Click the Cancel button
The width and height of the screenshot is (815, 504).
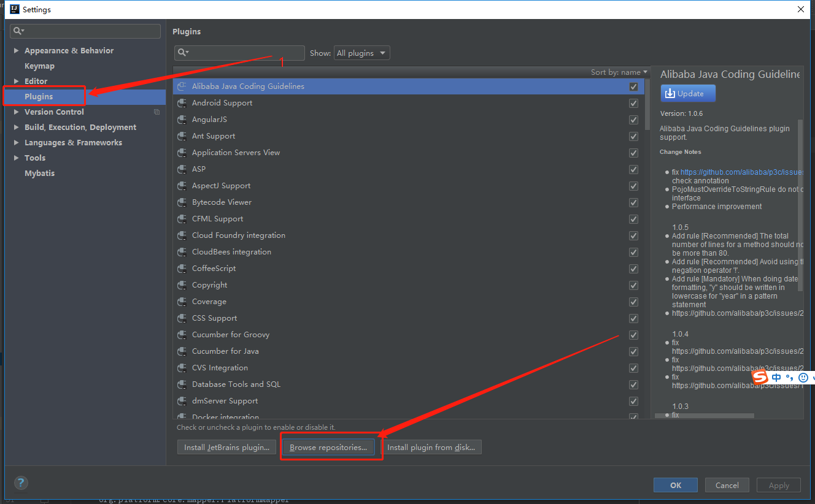[x=727, y=485]
